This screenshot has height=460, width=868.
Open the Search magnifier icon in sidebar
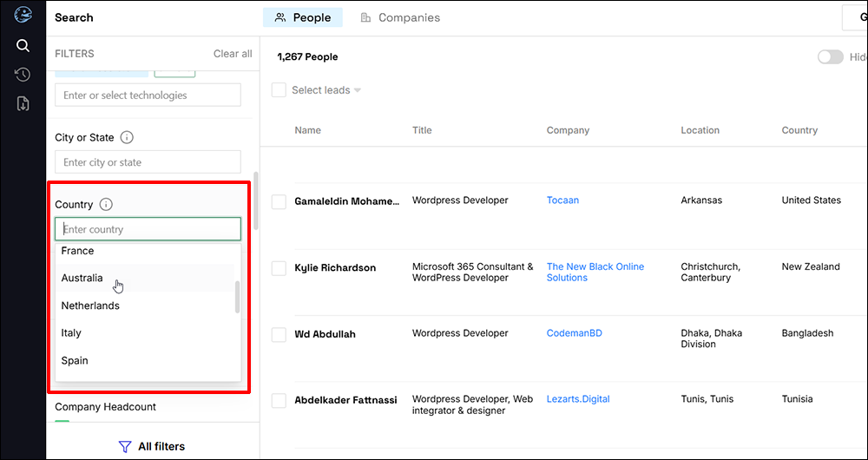(x=23, y=46)
